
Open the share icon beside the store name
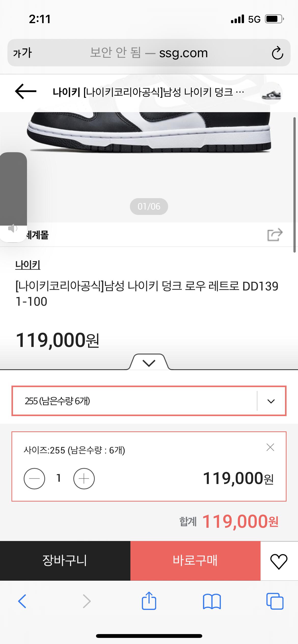[x=275, y=234]
